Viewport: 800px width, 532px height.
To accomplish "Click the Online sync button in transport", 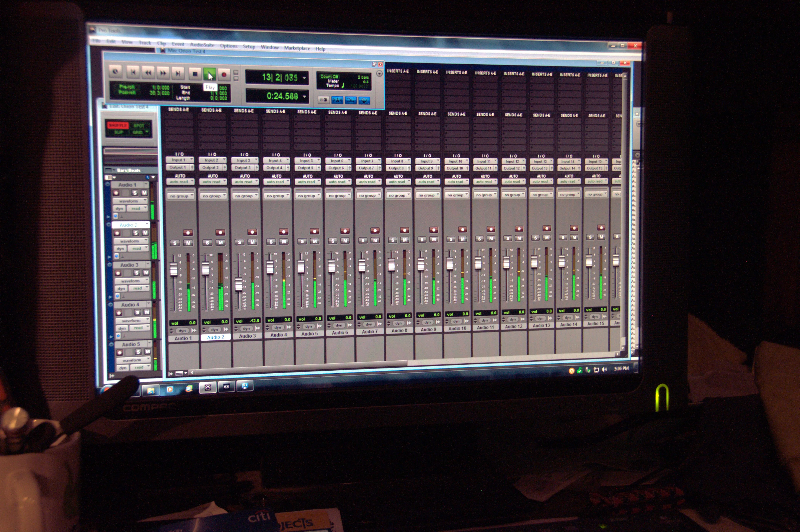I will 116,72.
